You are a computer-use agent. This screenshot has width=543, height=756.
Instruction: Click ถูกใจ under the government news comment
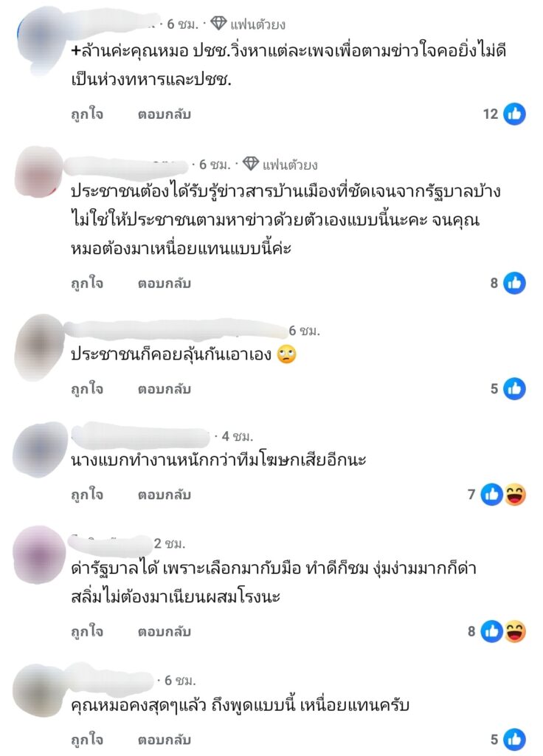(87, 283)
